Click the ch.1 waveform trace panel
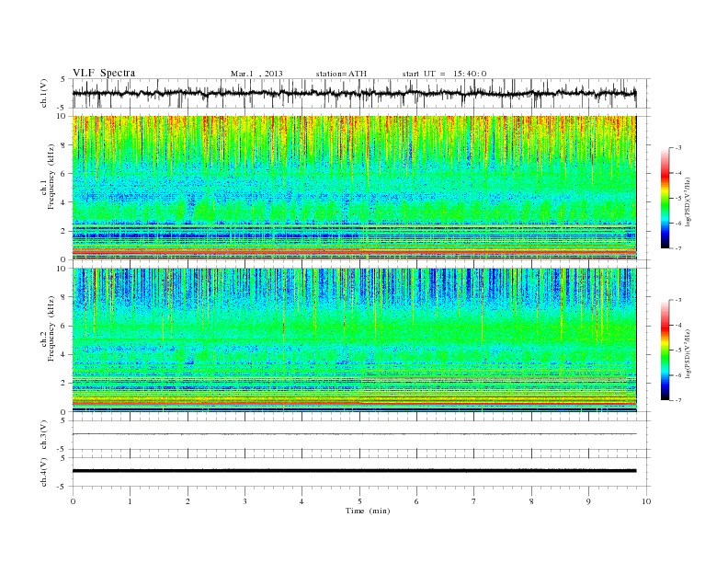This screenshot has width=728, height=563. click(361, 93)
